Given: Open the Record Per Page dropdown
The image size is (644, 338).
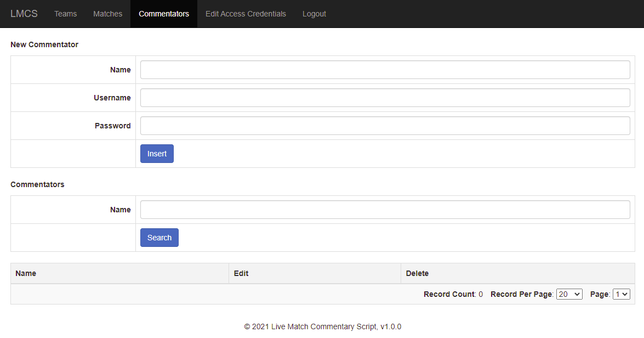Looking at the screenshot, I should tap(569, 294).
